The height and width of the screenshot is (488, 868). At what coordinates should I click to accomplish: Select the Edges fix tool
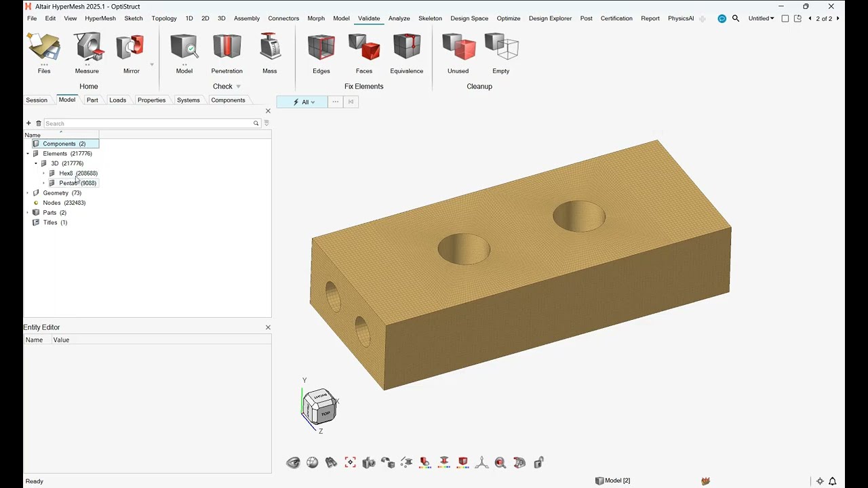(x=321, y=54)
